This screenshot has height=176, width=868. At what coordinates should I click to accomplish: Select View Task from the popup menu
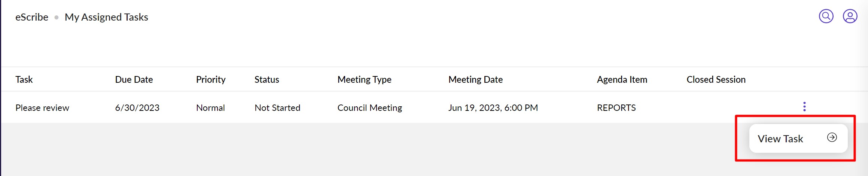[798, 139]
